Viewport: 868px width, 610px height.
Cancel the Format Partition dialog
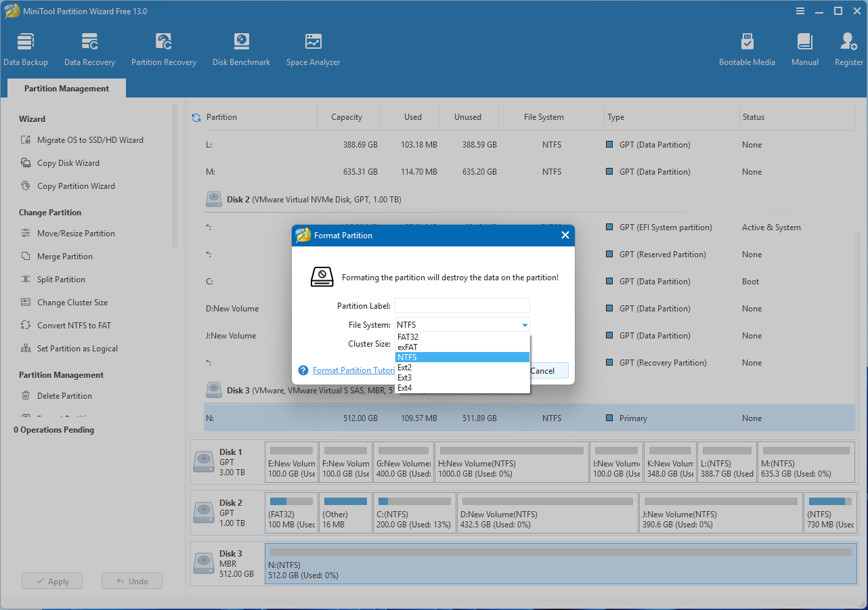tap(545, 370)
